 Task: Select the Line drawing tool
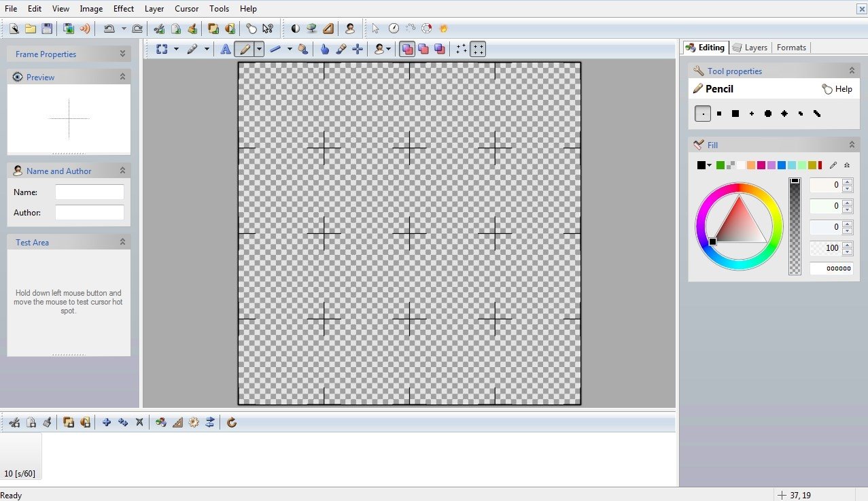tap(275, 49)
